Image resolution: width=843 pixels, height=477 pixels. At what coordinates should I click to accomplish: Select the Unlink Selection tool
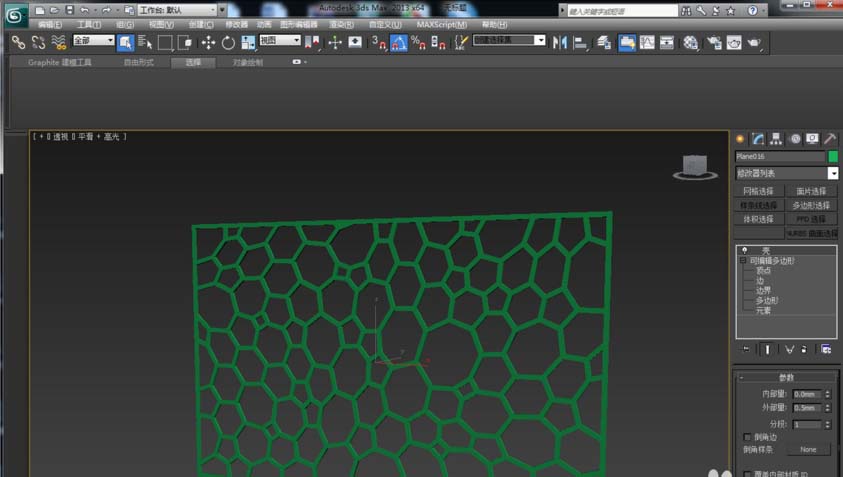click(38, 42)
